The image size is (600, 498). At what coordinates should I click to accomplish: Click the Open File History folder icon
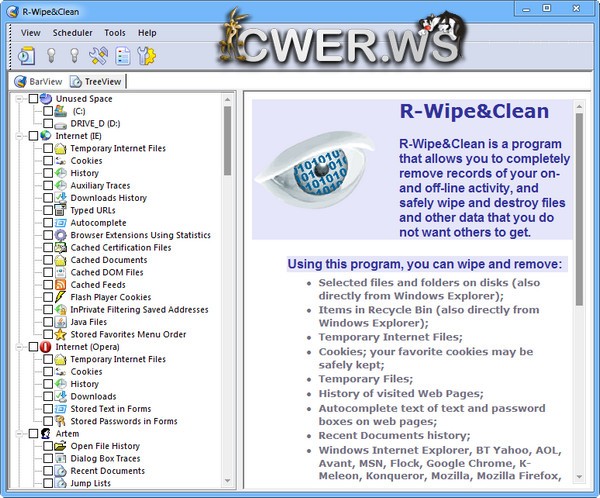pyautogui.click(x=60, y=446)
